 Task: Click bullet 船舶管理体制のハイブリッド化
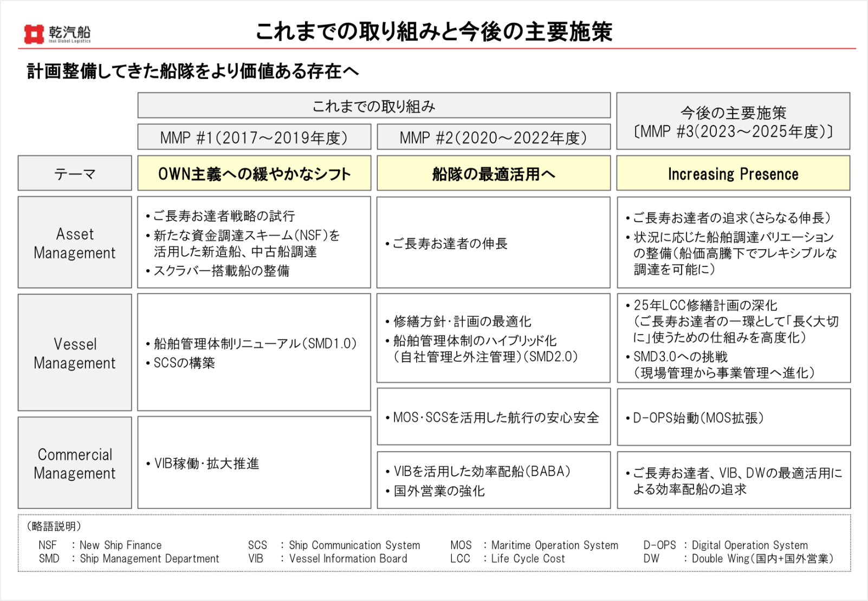pyautogui.click(x=471, y=341)
